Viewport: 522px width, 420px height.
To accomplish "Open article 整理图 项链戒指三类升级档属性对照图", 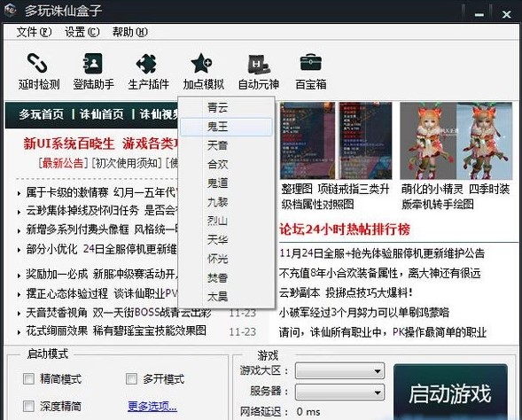I will pos(335,197).
